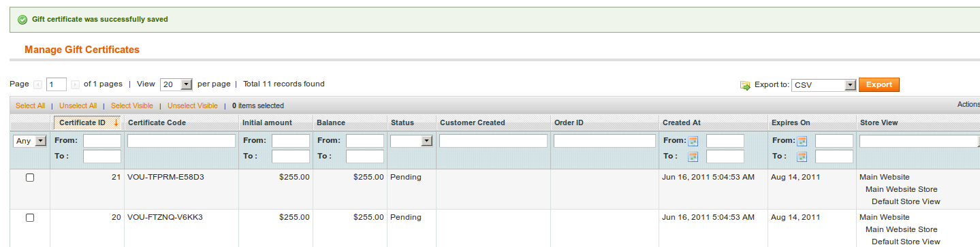
Task: Sort by Expires On column header
Action: click(x=791, y=123)
